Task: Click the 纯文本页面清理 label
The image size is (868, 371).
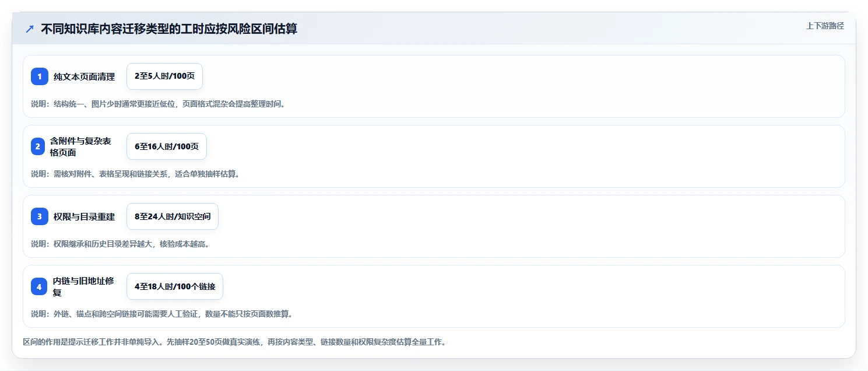Action: pos(85,76)
